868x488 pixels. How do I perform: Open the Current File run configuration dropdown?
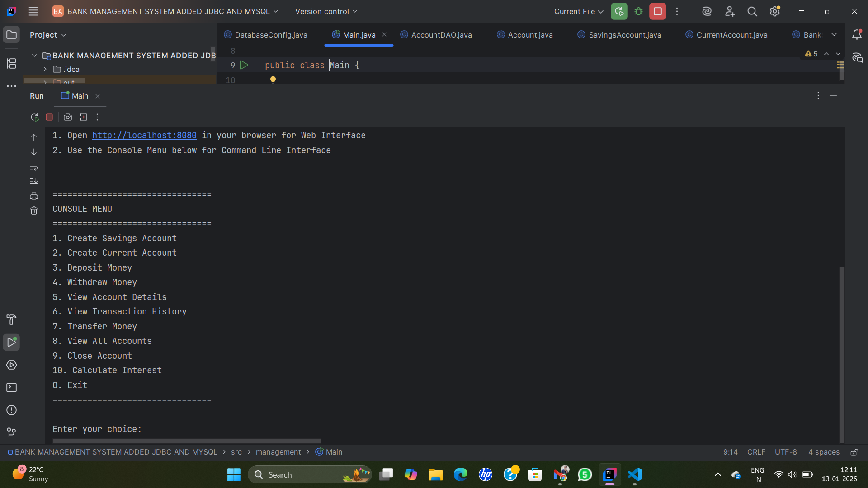pos(579,11)
